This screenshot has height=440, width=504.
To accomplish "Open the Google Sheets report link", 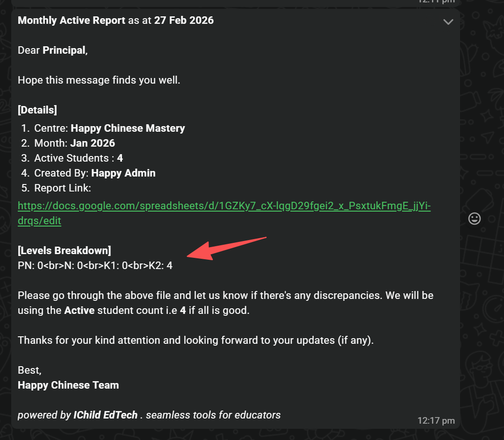I will [224, 206].
